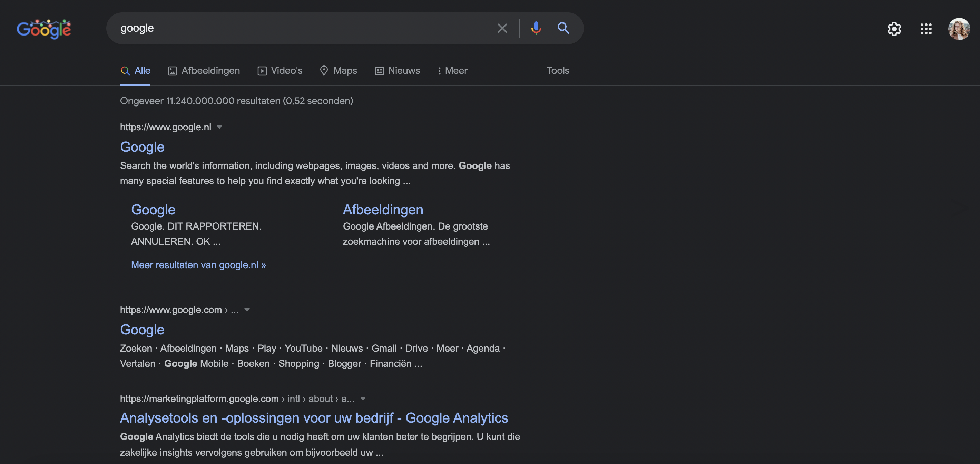Image resolution: width=980 pixels, height=464 pixels.
Task: Click the Google holiday logo
Action: (44, 29)
